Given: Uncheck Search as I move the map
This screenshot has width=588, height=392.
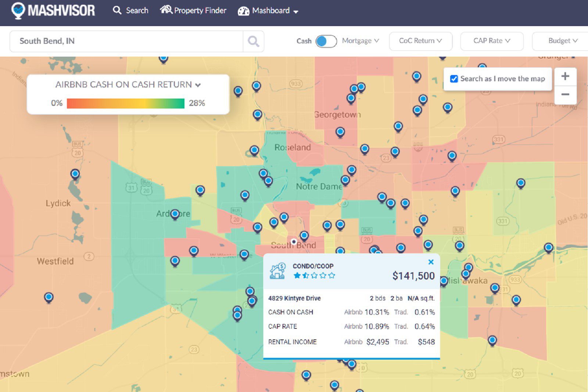Looking at the screenshot, I should click(x=454, y=79).
